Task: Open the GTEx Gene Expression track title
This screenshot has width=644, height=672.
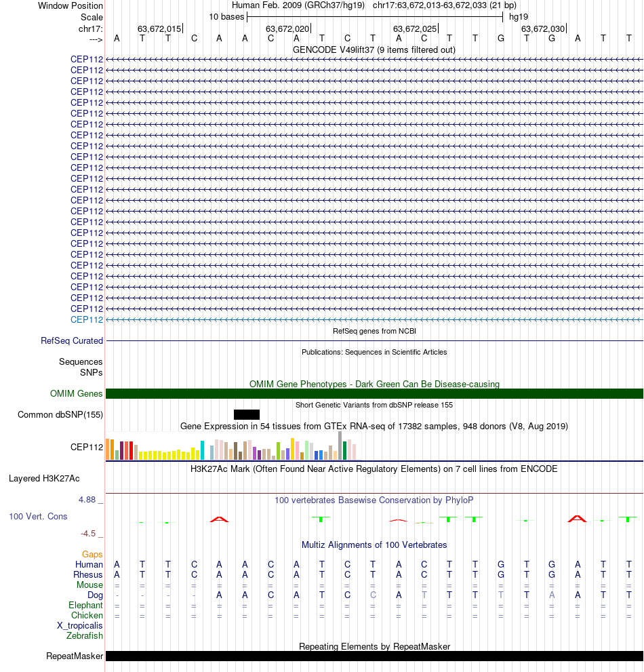Action: click(x=374, y=426)
